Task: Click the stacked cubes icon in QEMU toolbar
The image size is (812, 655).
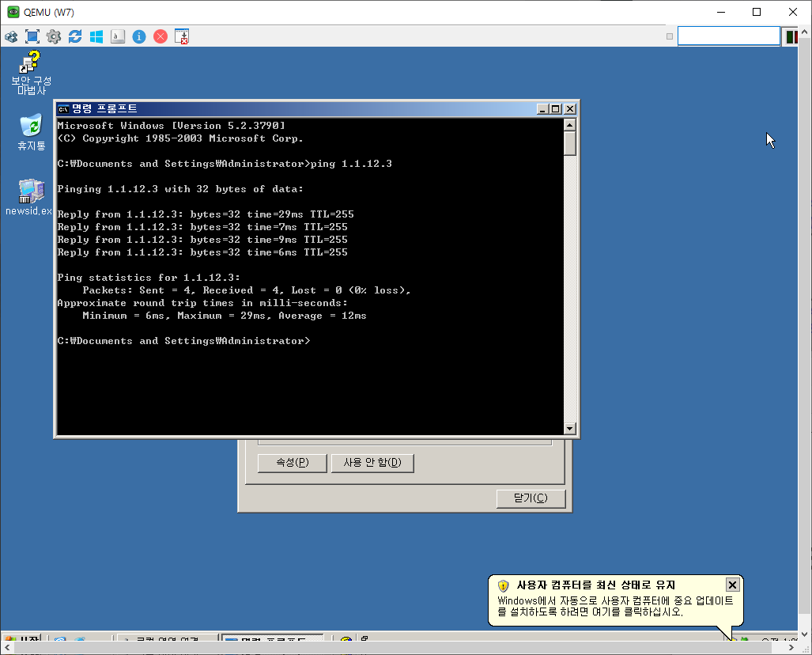Action: coord(11,37)
